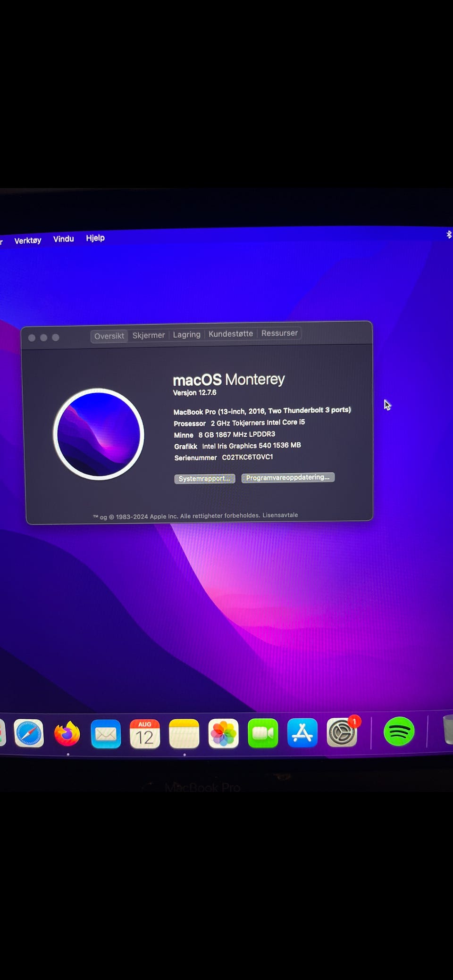Open the Verktøy menu

pyautogui.click(x=28, y=241)
